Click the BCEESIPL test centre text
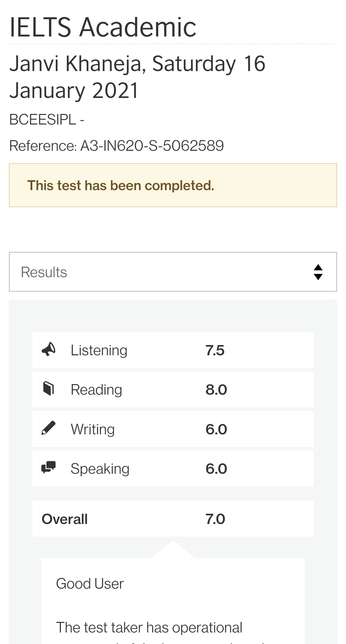 (x=47, y=120)
